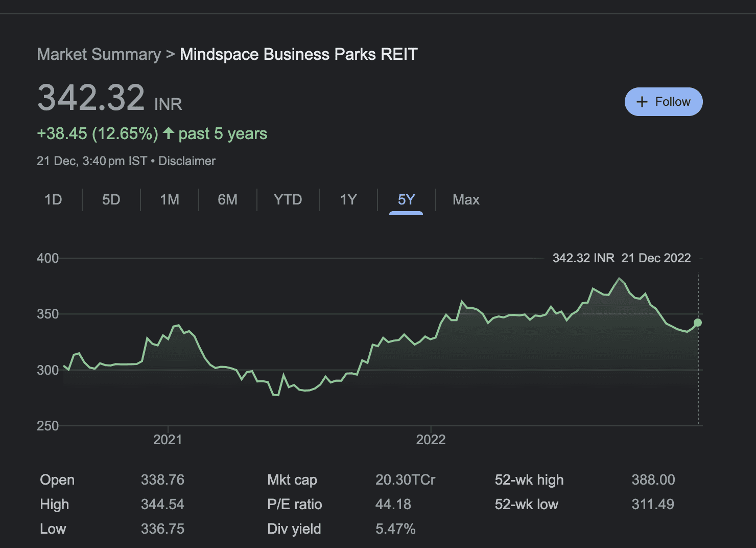Click the Open value 338.76
This screenshot has height=548, width=756.
point(162,479)
